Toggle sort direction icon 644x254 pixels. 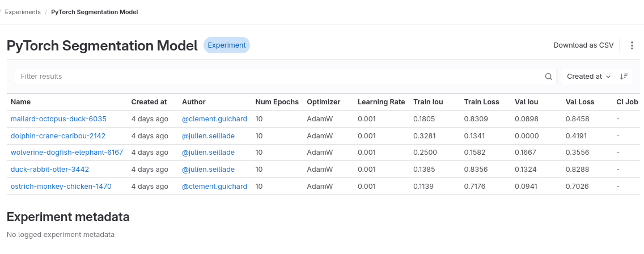(x=624, y=77)
